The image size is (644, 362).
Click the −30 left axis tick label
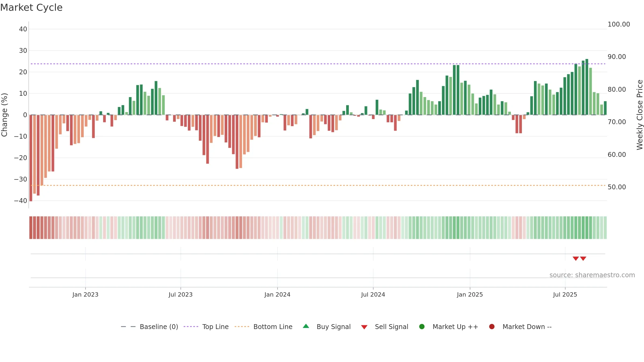tap(21, 179)
